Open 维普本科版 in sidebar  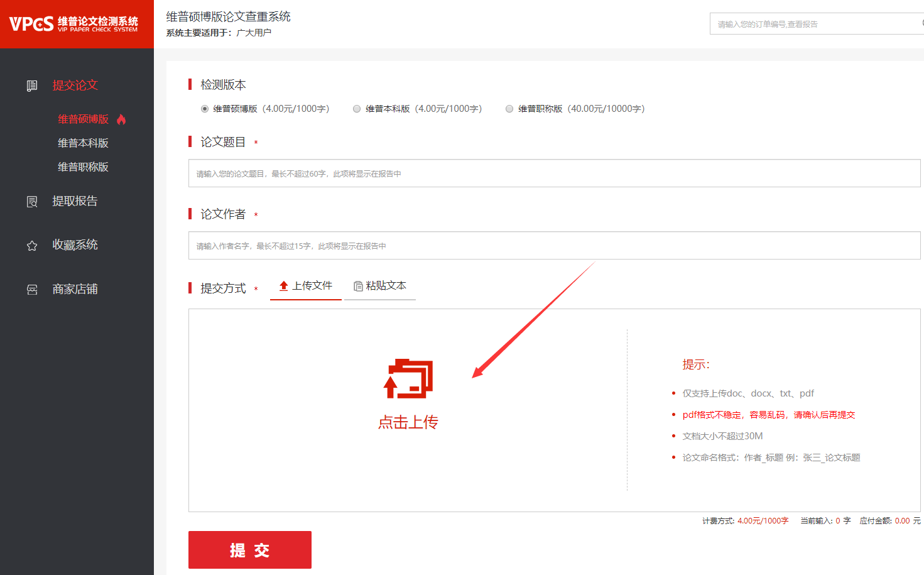click(84, 143)
